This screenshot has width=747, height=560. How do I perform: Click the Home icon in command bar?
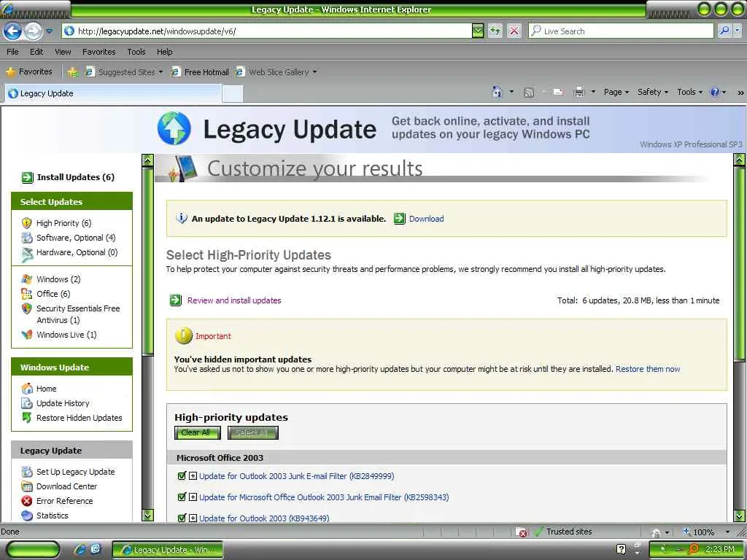coord(497,92)
